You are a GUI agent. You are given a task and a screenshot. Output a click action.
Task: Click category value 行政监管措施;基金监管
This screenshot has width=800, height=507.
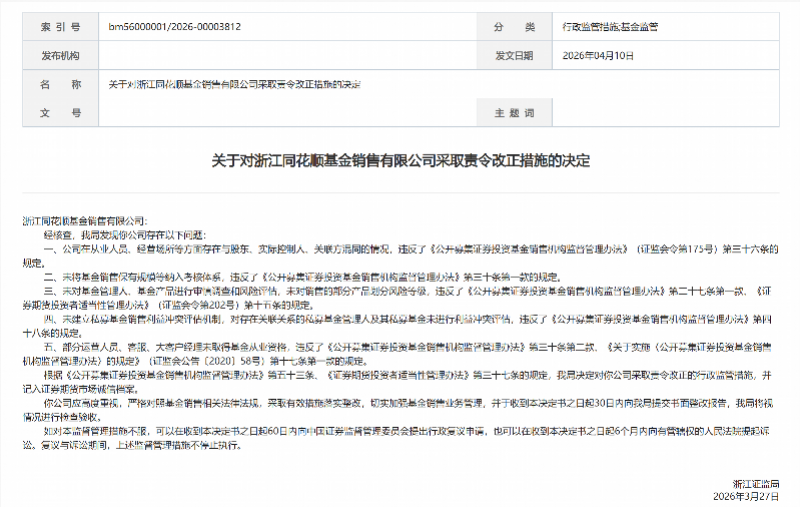[610, 27]
